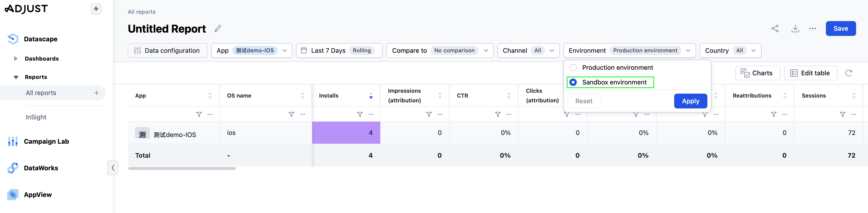Image resolution: width=868 pixels, height=213 pixels.
Task: Refresh the table with the reload icon
Action: tap(848, 73)
